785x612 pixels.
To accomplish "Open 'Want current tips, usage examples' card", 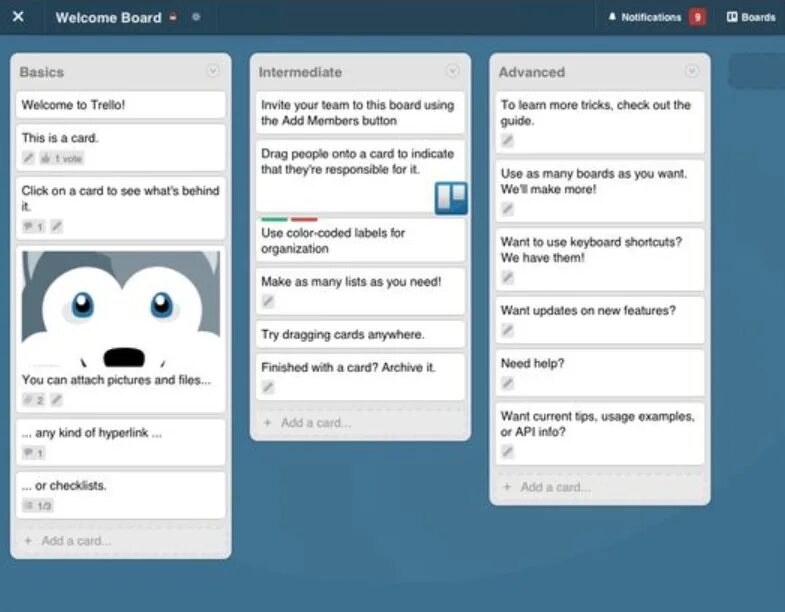I will [x=600, y=434].
